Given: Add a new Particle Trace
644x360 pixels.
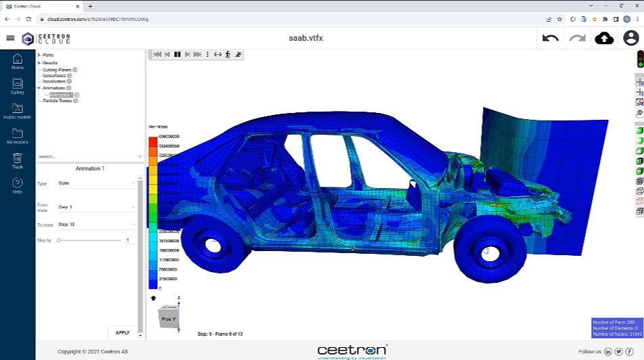Looking at the screenshot, I should click(x=76, y=101).
